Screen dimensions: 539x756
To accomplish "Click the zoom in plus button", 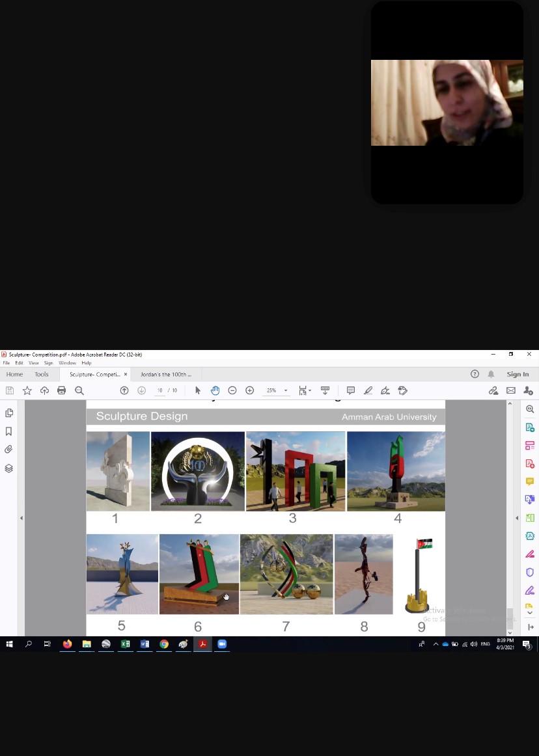I will [249, 390].
